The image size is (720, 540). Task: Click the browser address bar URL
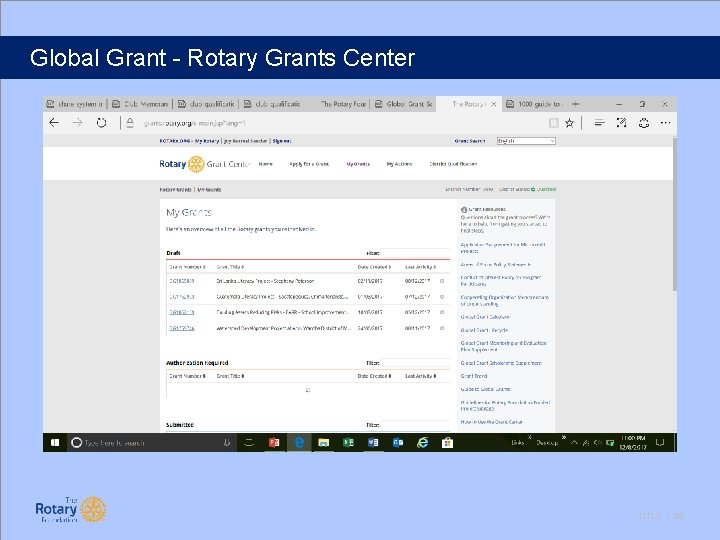pos(195,123)
